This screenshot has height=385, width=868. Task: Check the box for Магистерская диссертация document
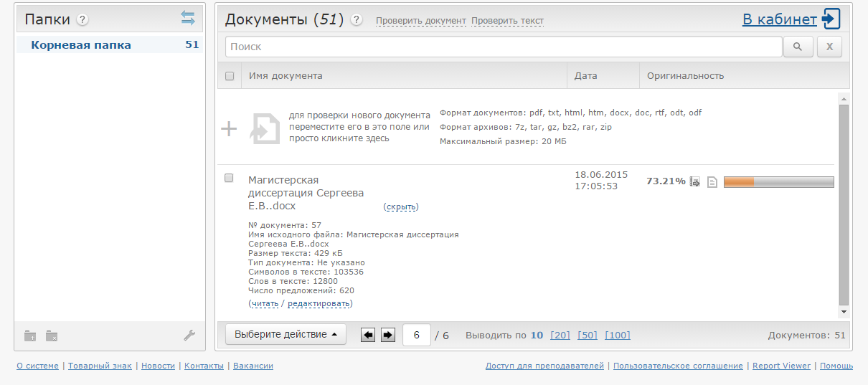[230, 179]
